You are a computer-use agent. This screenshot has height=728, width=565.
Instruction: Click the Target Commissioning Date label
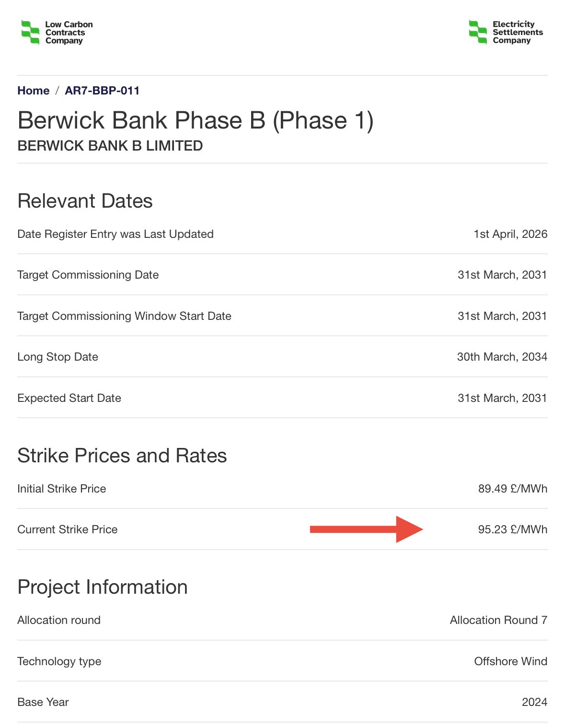click(88, 275)
